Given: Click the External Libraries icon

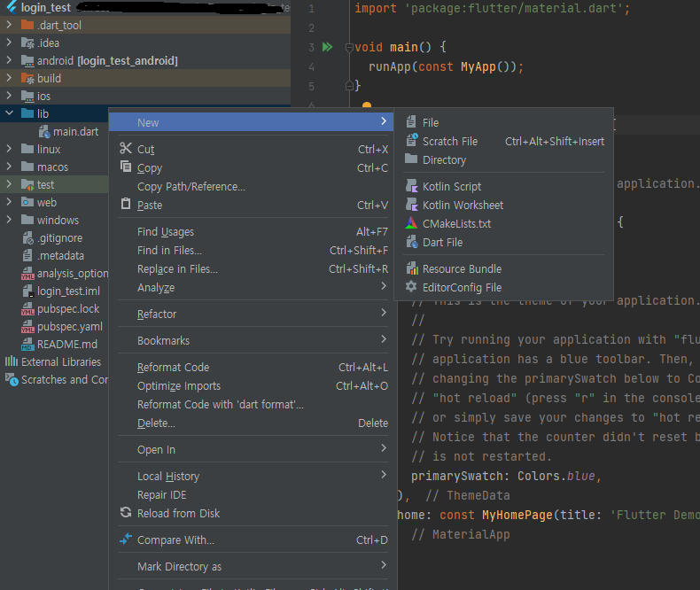Looking at the screenshot, I should point(12,361).
